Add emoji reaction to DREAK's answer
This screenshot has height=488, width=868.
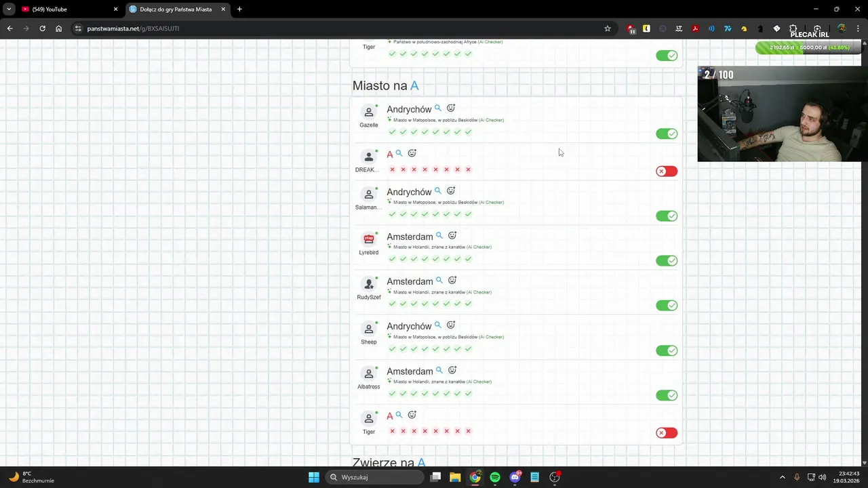412,153
